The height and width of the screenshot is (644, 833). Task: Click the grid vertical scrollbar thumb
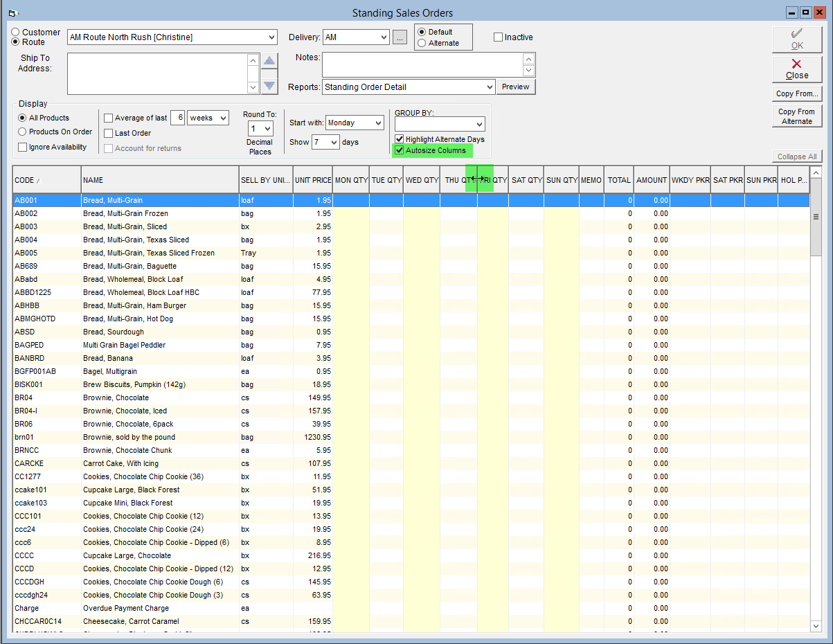pyautogui.click(x=816, y=217)
